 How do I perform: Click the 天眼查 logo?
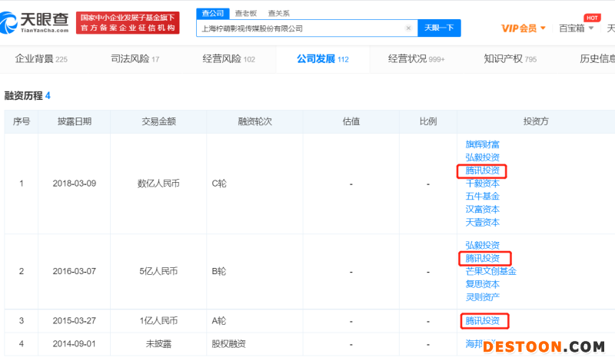point(38,22)
